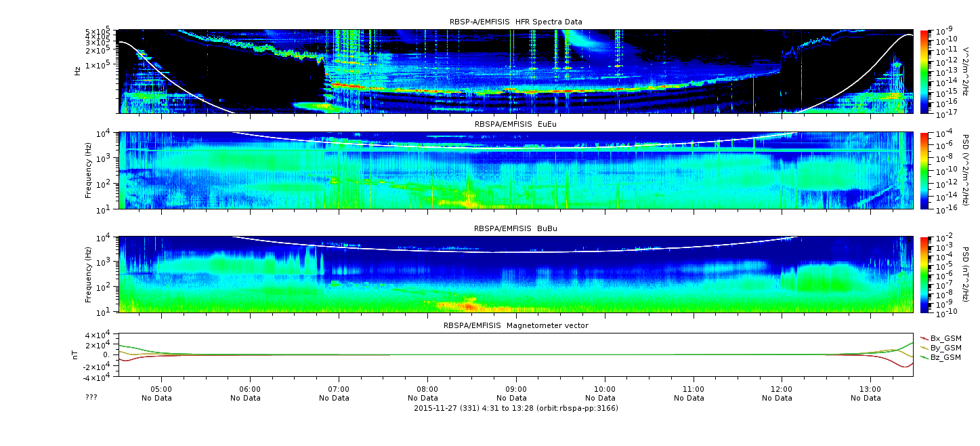
Task: Select the RBSPA/EMFISIS EuEu panel title
Action: pyautogui.click(x=515, y=125)
